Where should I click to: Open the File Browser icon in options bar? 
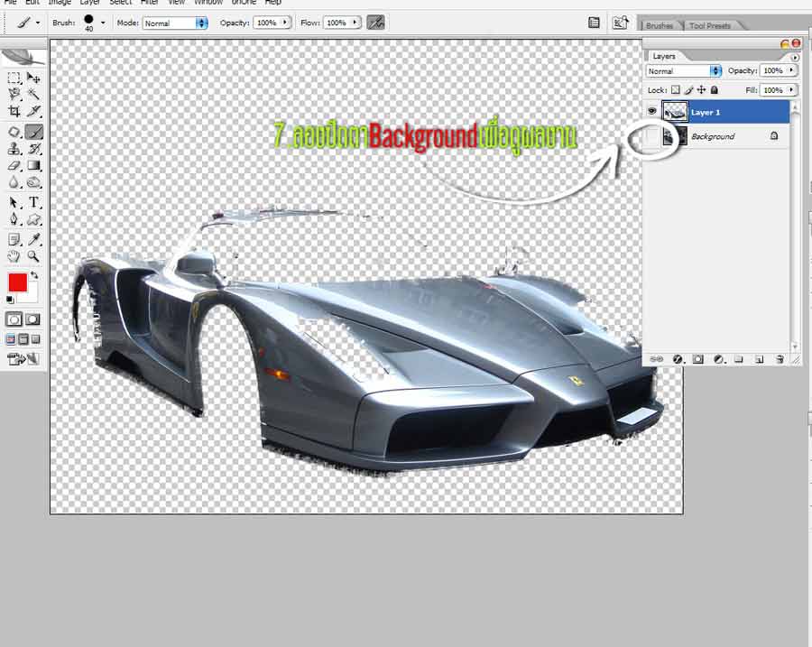click(x=620, y=23)
